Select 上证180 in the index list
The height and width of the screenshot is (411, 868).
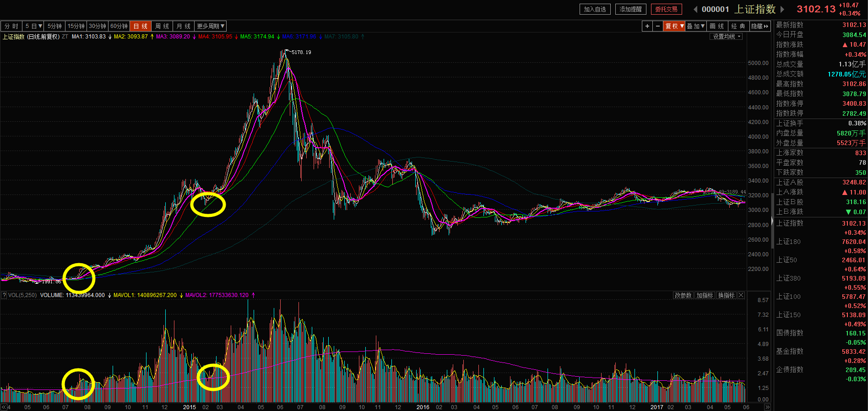(x=788, y=242)
